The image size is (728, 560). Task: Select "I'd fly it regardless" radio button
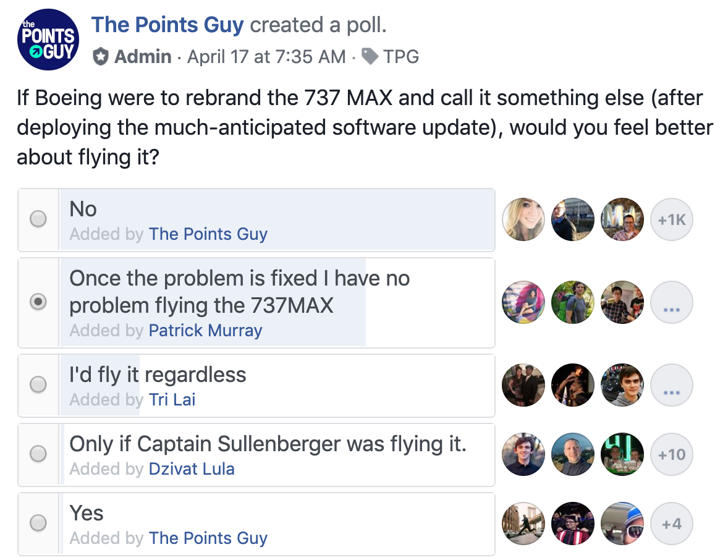[38, 384]
